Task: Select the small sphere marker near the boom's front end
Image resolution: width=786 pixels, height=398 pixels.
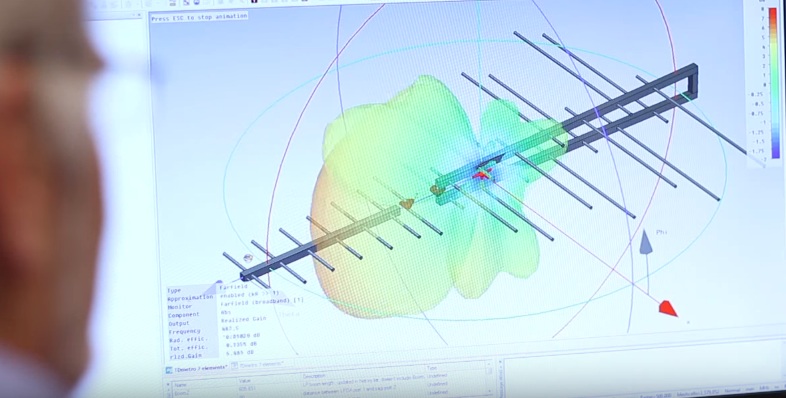Action: 248,259
